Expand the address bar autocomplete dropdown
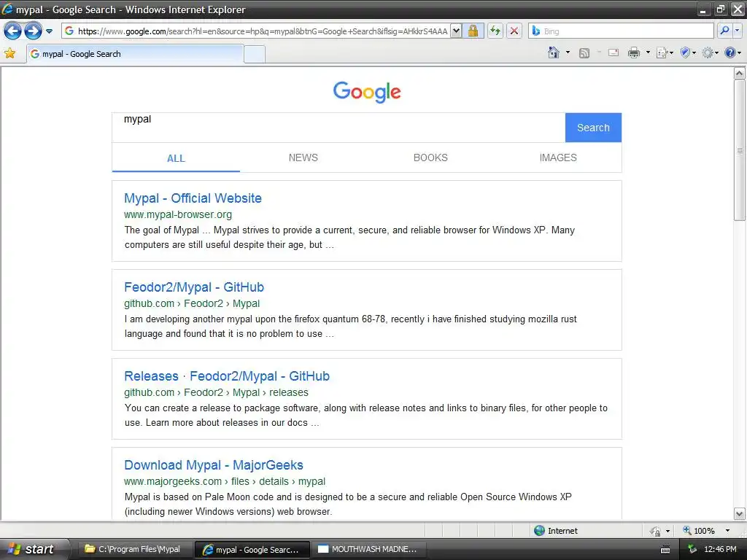Screen dimensions: 747x560 (x=456, y=31)
